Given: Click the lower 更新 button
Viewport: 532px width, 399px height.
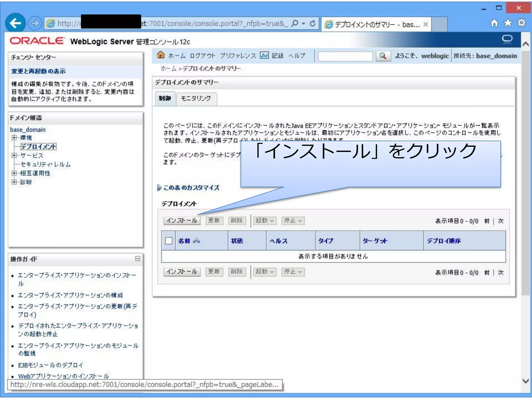Looking at the screenshot, I should 214,272.
